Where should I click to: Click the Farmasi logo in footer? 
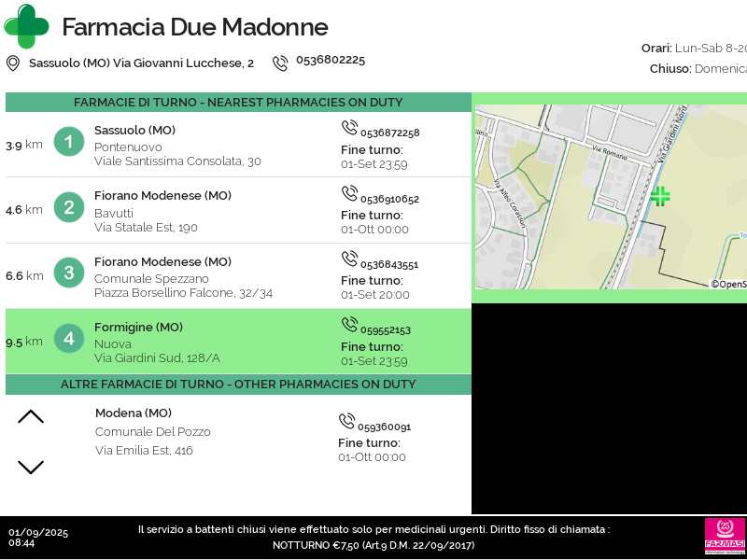725,537
